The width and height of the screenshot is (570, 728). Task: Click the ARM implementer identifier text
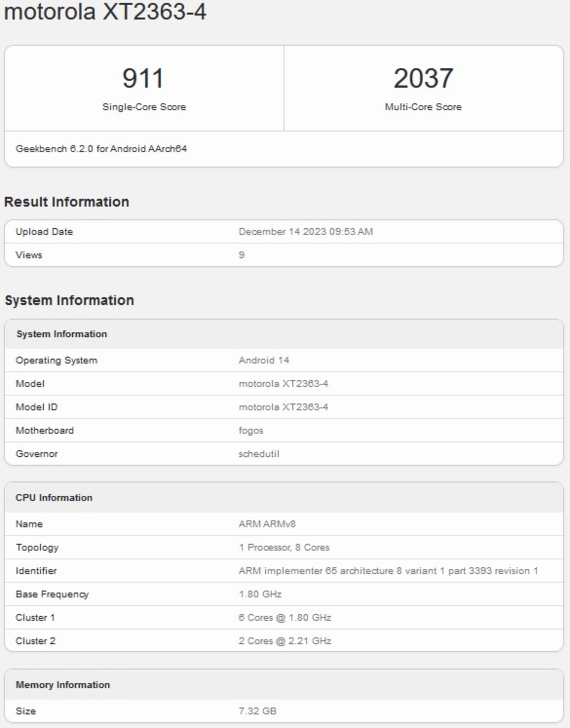pos(388,571)
